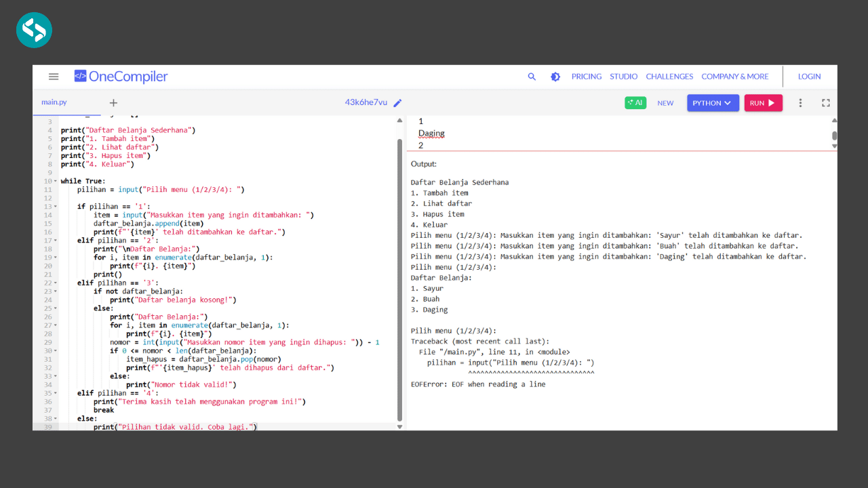The height and width of the screenshot is (488, 868).
Task: Select the main.py tab
Action: [x=54, y=102]
